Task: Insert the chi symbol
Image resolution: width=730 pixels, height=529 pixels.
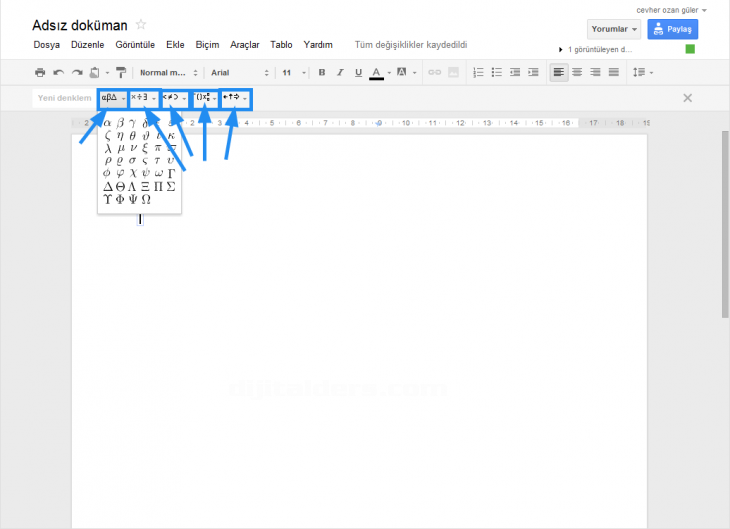Action: click(133, 173)
